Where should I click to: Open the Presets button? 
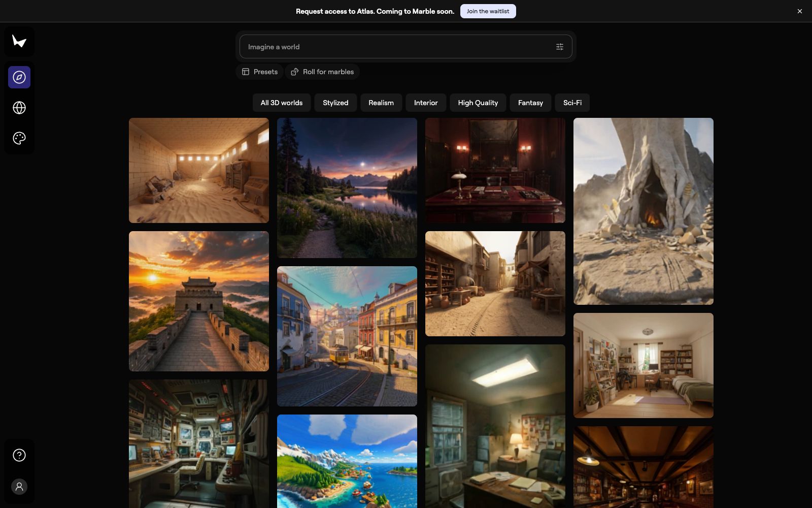pyautogui.click(x=260, y=72)
